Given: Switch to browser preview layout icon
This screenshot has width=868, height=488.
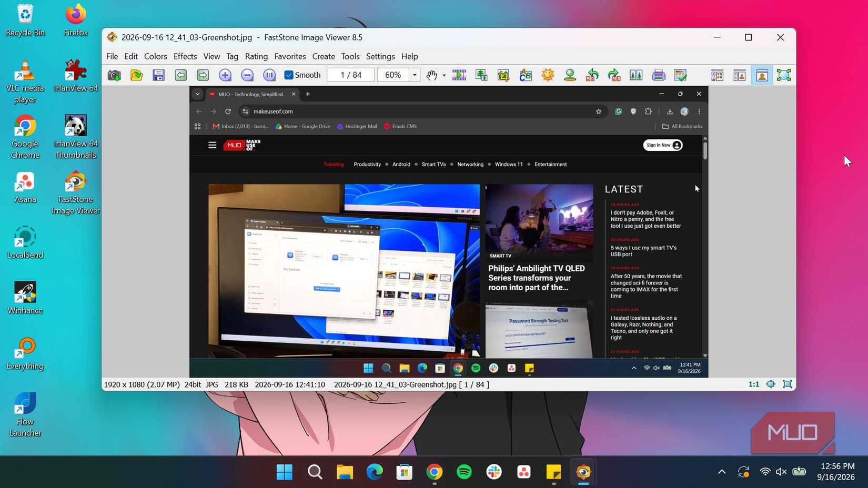Looking at the screenshot, I should point(739,75).
